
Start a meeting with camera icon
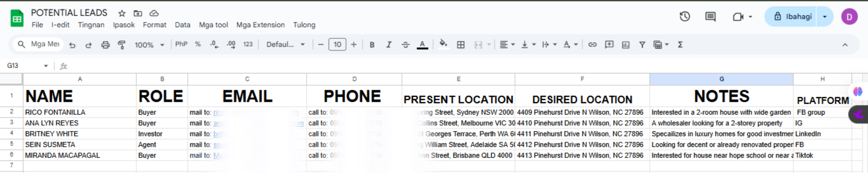pyautogui.click(x=738, y=16)
